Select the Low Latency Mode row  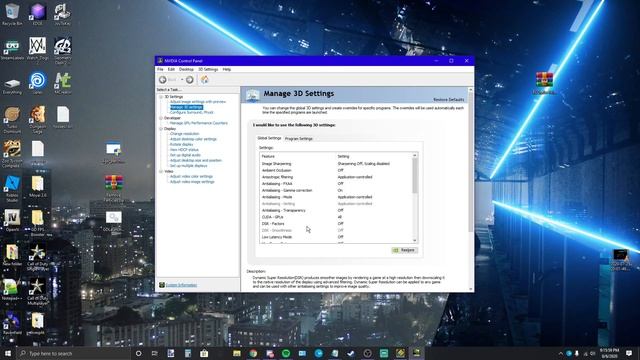[336, 237]
